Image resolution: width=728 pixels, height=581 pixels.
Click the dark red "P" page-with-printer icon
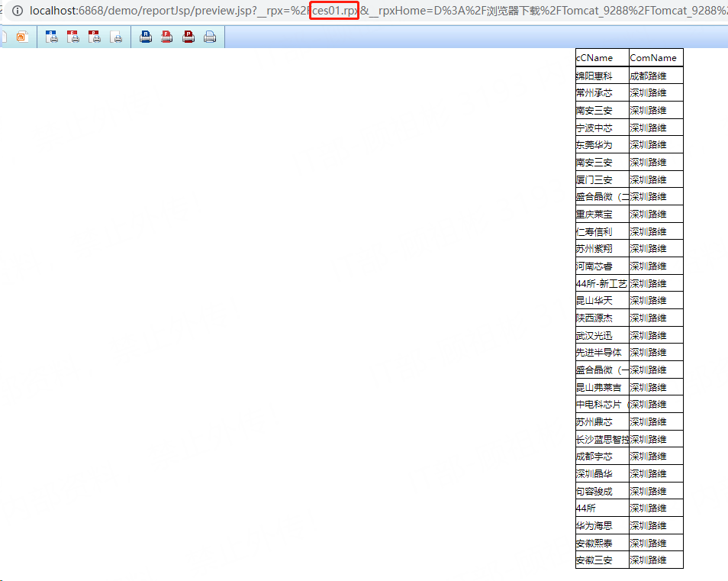[95, 37]
